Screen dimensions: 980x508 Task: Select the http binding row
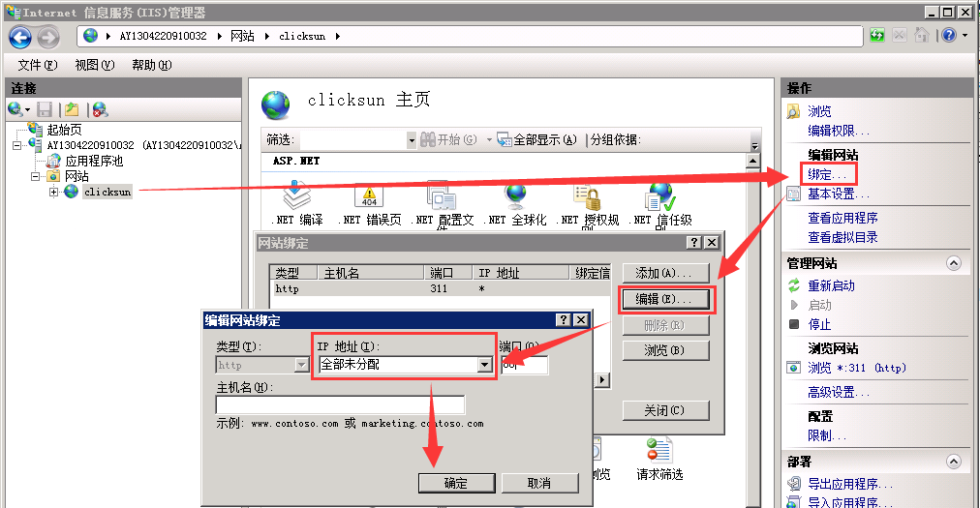(440, 288)
